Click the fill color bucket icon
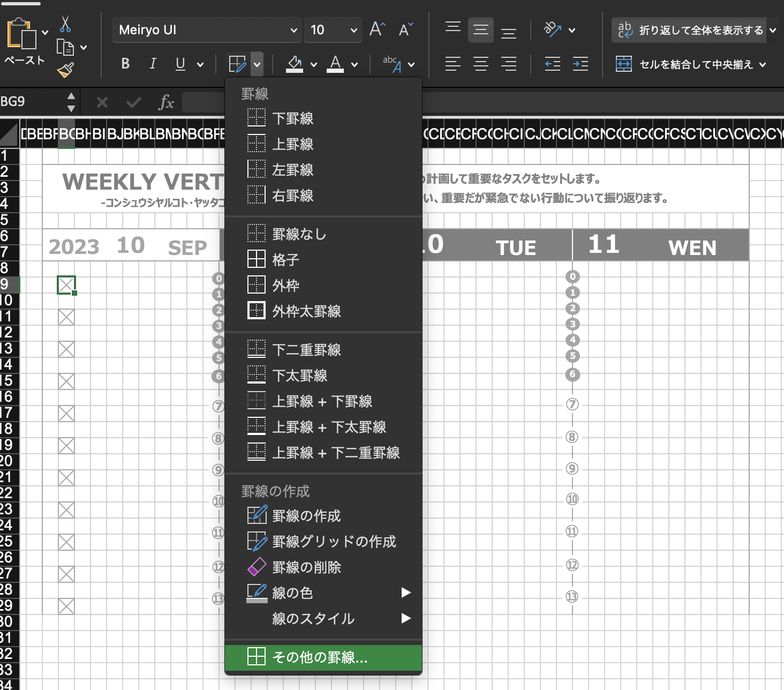 point(295,64)
